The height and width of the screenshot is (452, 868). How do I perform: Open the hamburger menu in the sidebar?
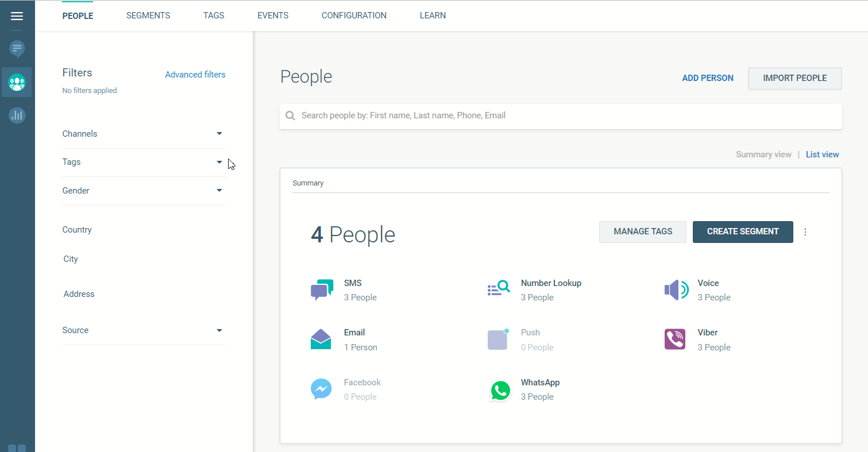point(17,16)
